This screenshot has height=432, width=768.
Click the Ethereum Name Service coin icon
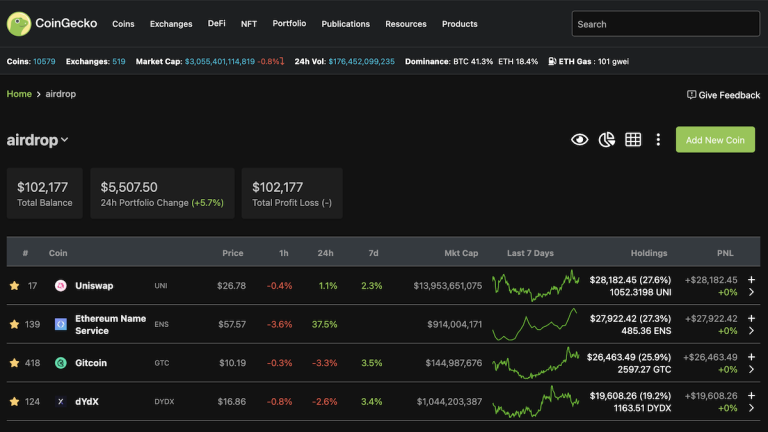coord(61,324)
